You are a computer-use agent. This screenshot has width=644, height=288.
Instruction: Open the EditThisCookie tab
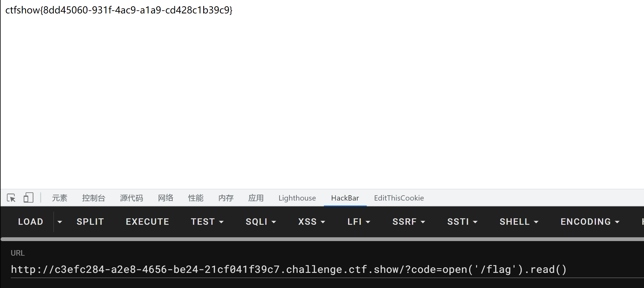point(399,198)
